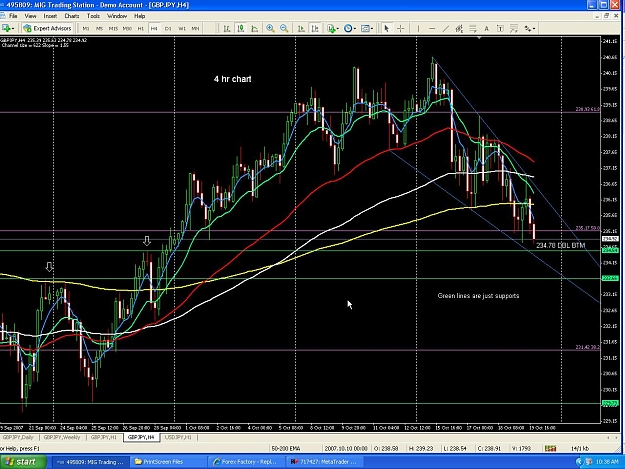This screenshot has width=625, height=469.
Task: Click 'Green lines are just supports' label
Action: (478, 296)
